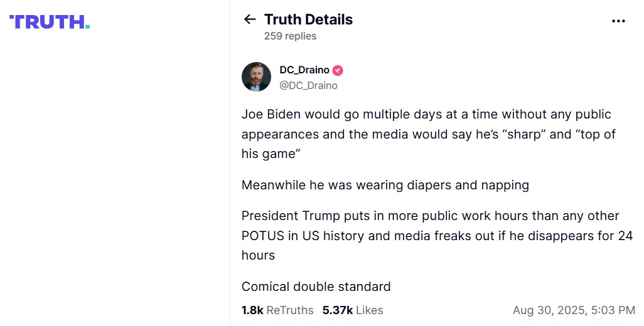Show the 5.37k Likes list
Viewport: 644px width, 326px height.
pyautogui.click(x=352, y=310)
